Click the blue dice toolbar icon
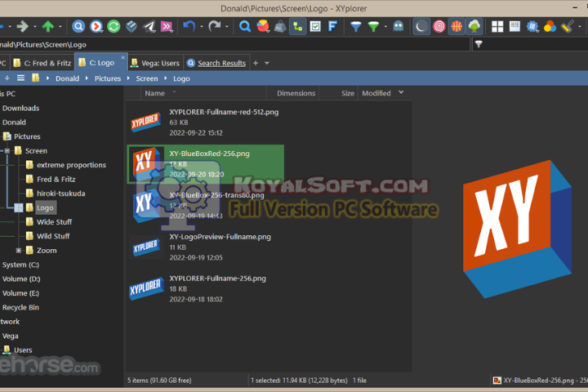 click(131, 26)
